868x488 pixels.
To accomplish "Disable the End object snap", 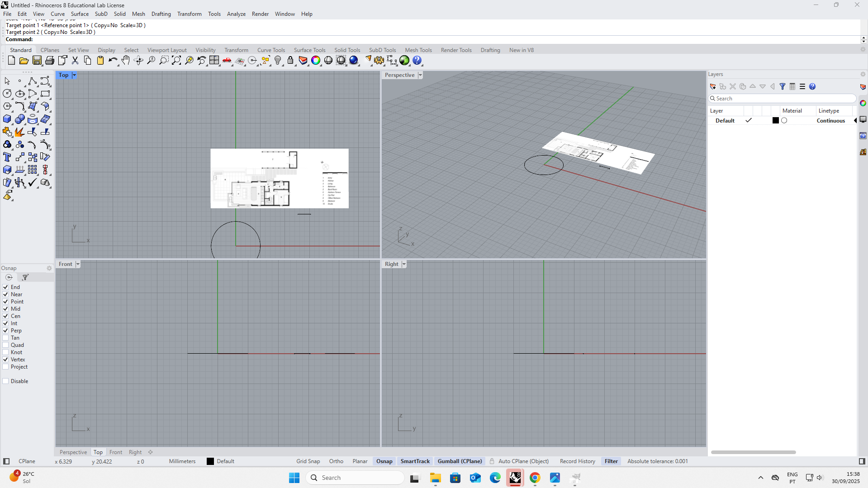I will click(x=5, y=287).
